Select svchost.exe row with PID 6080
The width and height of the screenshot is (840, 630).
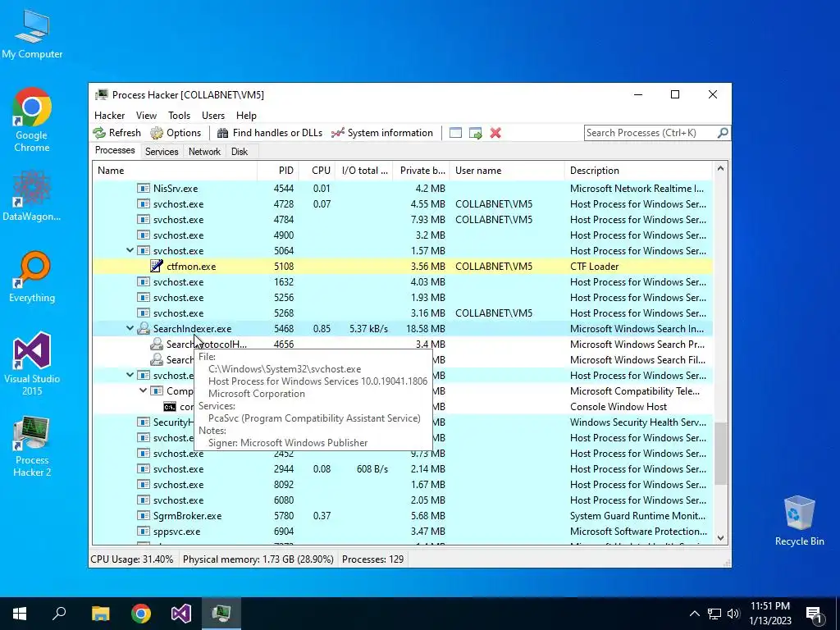(402, 500)
